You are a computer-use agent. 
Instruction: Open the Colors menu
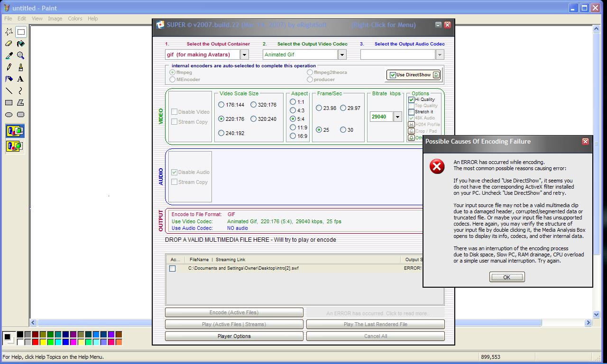pos(75,18)
